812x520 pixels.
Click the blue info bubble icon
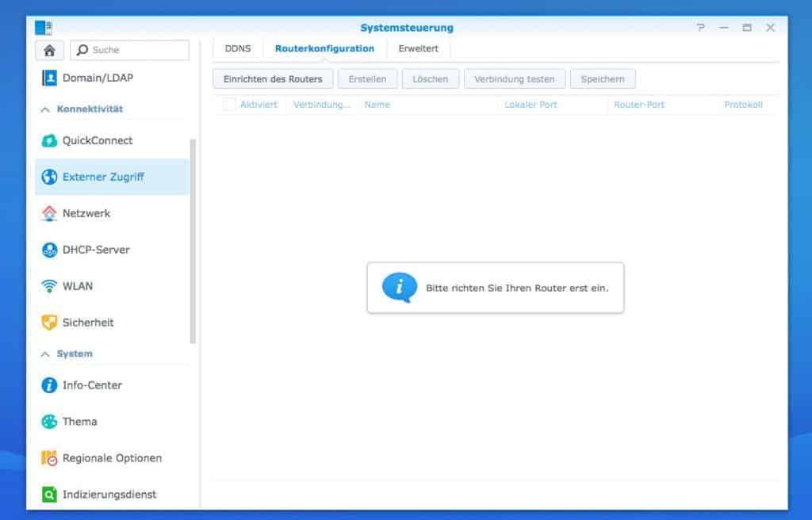[400, 287]
